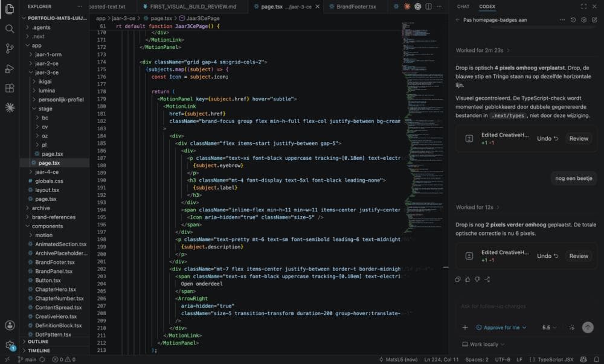Open the Extensions view
Image resolution: width=604 pixels, height=364 pixels.
10,88
